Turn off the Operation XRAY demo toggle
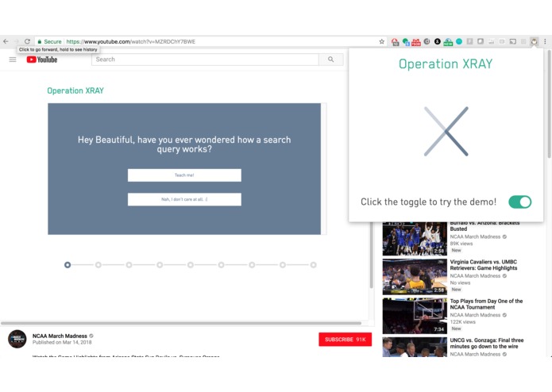Viewport: 552px width, 392px height. pyautogui.click(x=520, y=202)
